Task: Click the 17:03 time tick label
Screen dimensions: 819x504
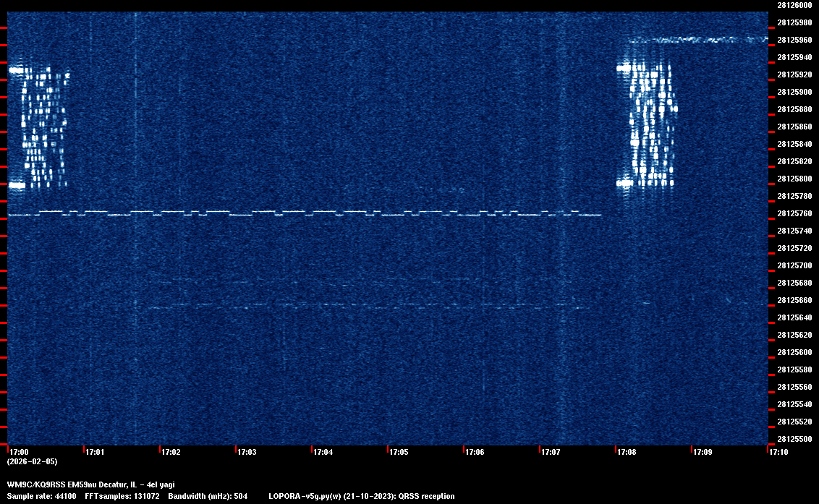Action: (x=247, y=453)
